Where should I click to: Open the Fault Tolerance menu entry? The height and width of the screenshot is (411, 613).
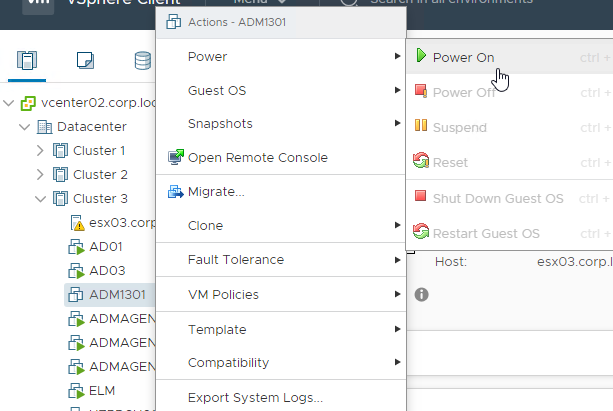(281, 260)
